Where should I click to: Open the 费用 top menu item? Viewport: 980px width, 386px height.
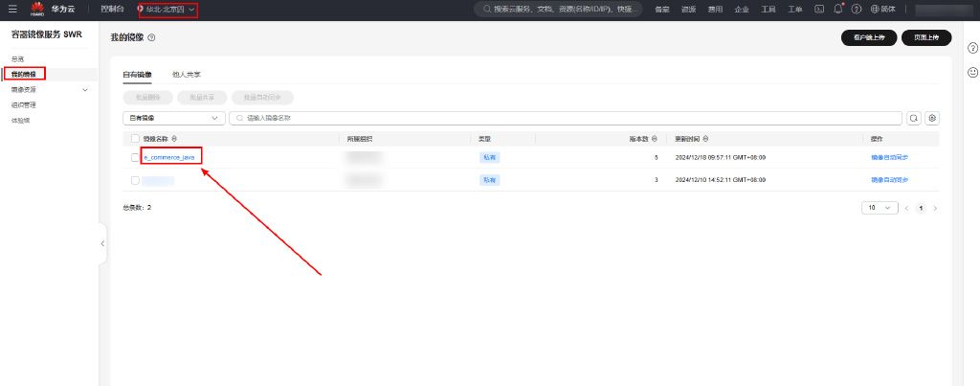(x=715, y=10)
